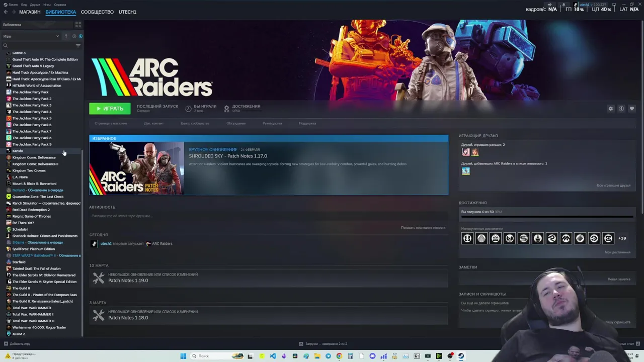This screenshot has height=362, width=644.
Task: Open the +39 more achievements button
Action: pos(622,238)
